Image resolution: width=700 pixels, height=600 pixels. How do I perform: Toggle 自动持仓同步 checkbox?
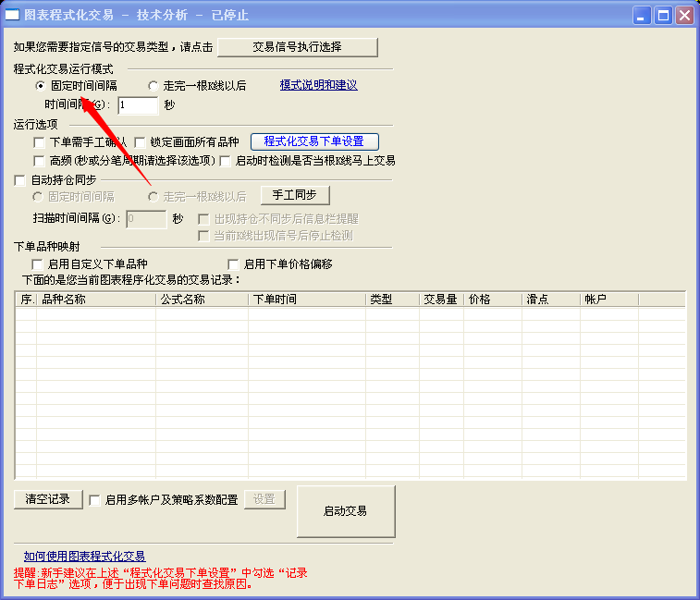[20, 180]
